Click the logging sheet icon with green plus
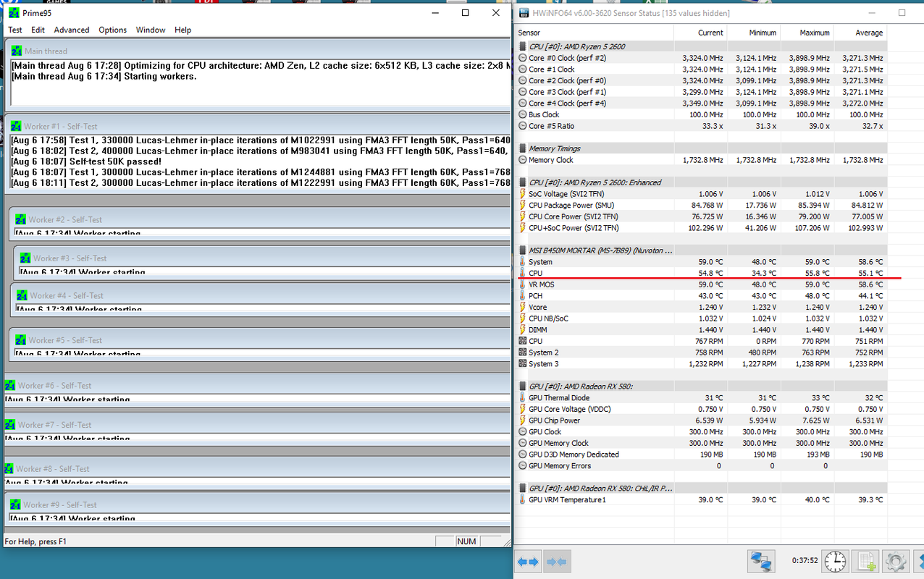 pyautogui.click(x=865, y=561)
